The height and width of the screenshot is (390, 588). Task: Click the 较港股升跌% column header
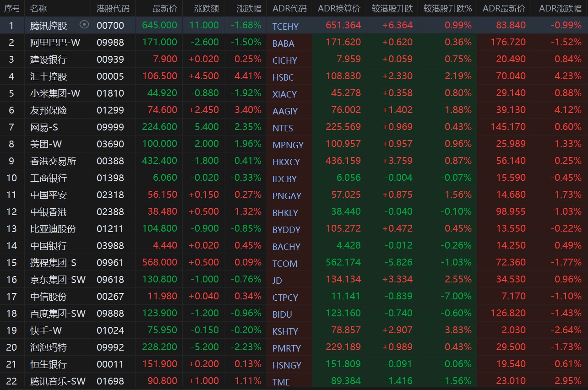pyautogui.click(x=447, y=8)
